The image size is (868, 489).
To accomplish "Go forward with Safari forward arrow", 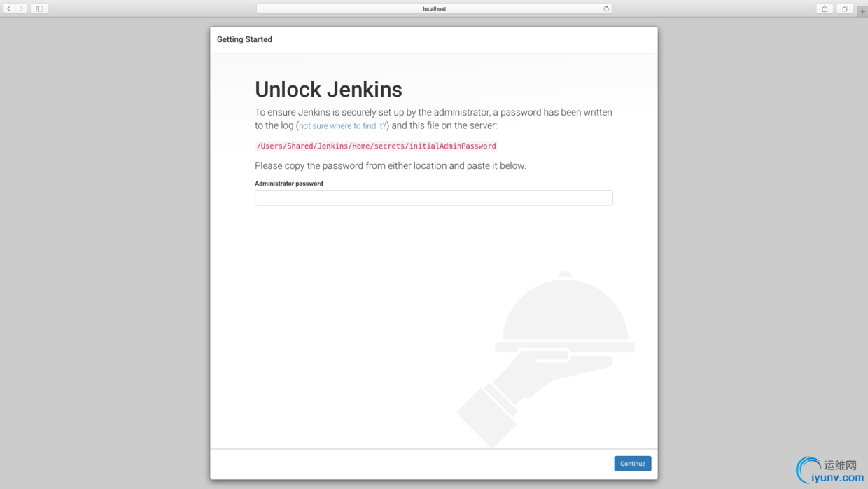I will click(x=21, y=8).
